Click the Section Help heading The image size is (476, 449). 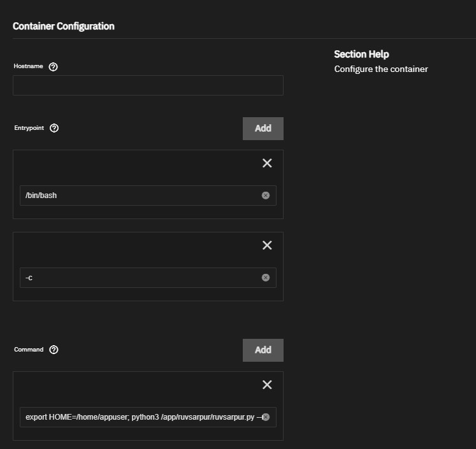pos(361,54)
